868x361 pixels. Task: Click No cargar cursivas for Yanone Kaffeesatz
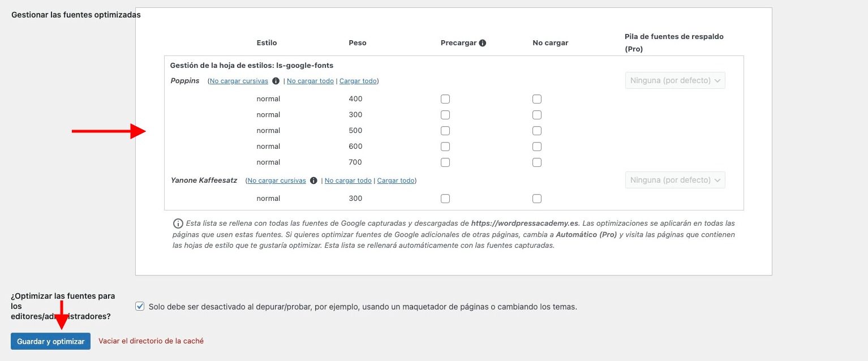(x=277, y=180)
